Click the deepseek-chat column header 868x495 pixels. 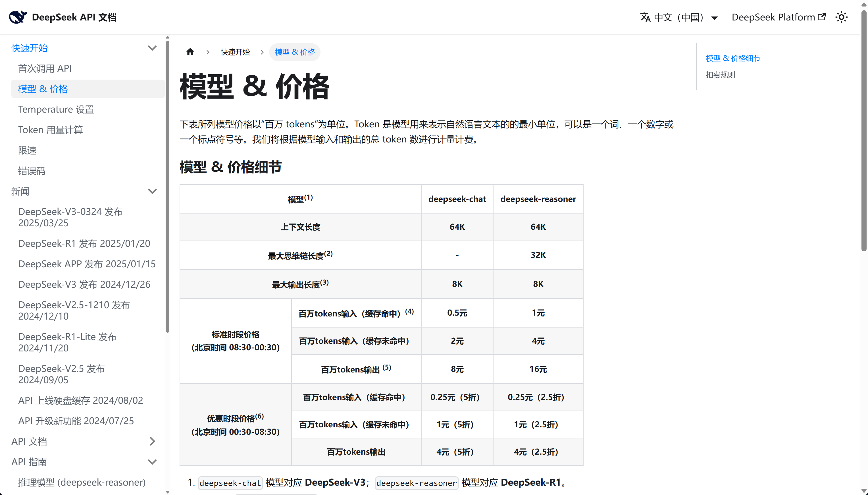(x=457, y=199)
